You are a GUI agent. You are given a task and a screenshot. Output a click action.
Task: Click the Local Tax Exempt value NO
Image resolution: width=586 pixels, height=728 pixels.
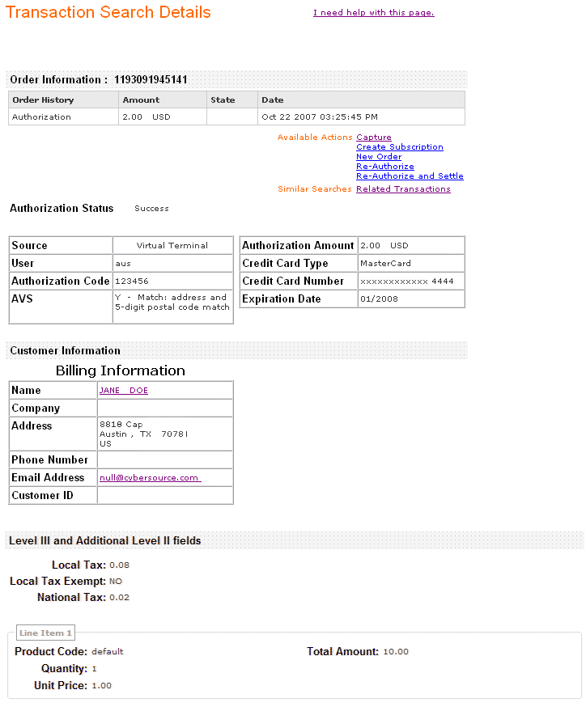coord(116,582)
